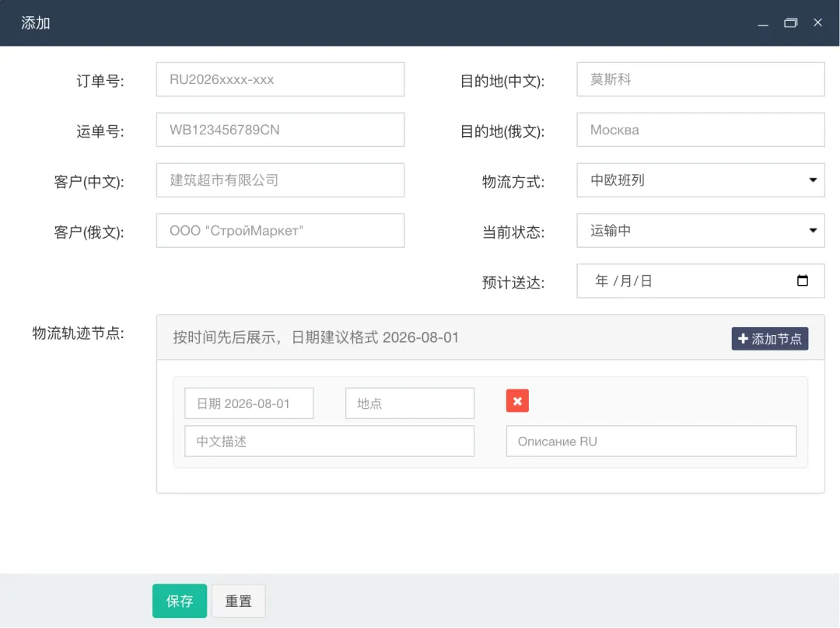Screen dimensions: 840x628
Task: Focus the 目的地(俄文) input field
Action: pyautogui.click(x=700, y=130)
